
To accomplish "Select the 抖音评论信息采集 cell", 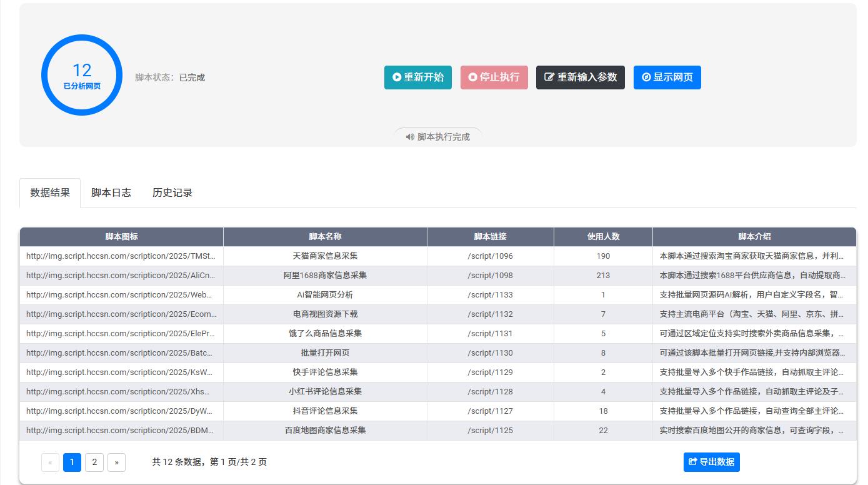I will [x=325, y=411].
